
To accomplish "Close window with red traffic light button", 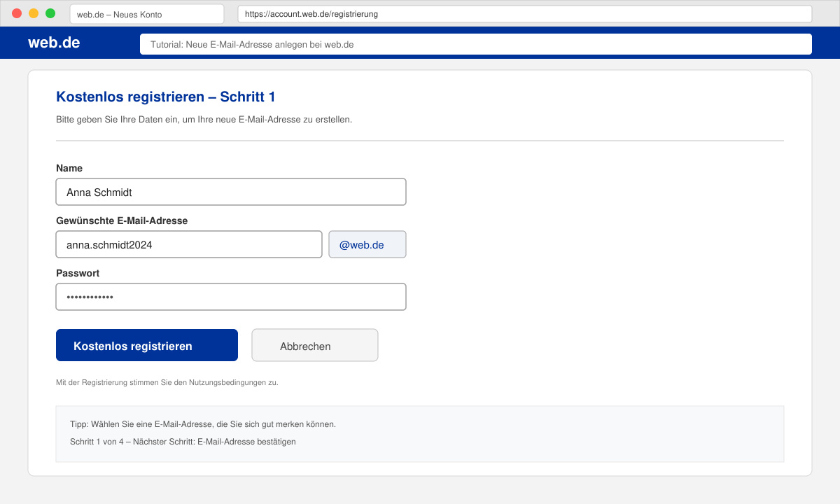I will point(17,13).
